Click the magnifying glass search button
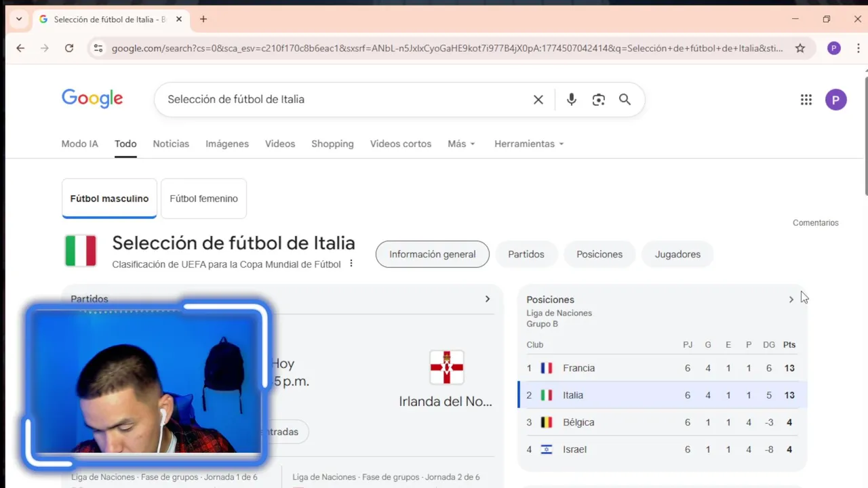 pyautogui.click(x=625, y=100)
